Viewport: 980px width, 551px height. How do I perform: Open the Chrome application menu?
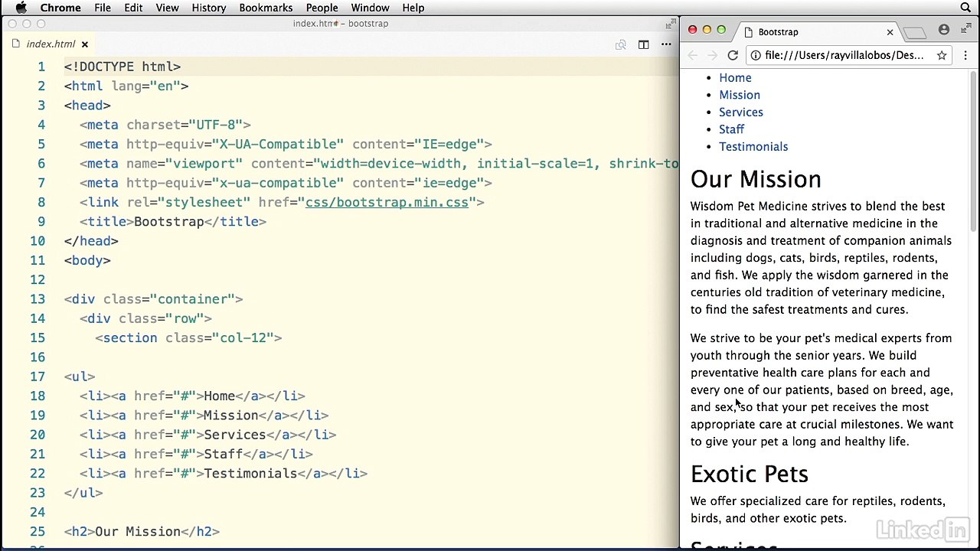point(60,8)
